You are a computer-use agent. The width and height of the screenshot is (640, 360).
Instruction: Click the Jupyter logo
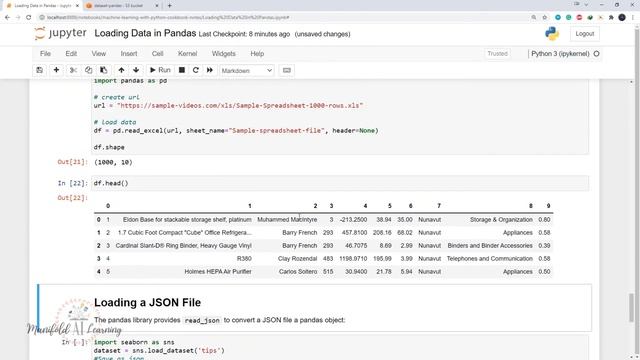(60, 33)
